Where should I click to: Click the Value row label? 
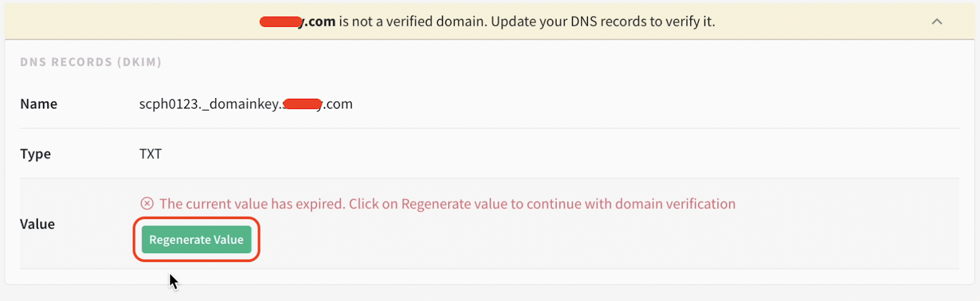pyautogui.click(x=37, y=224)
